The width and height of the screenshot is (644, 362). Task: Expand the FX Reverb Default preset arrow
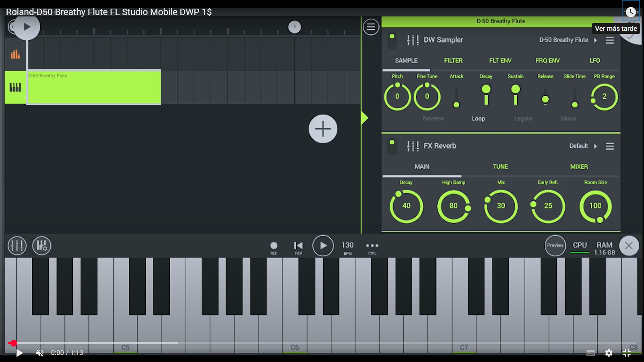point(595,146)
